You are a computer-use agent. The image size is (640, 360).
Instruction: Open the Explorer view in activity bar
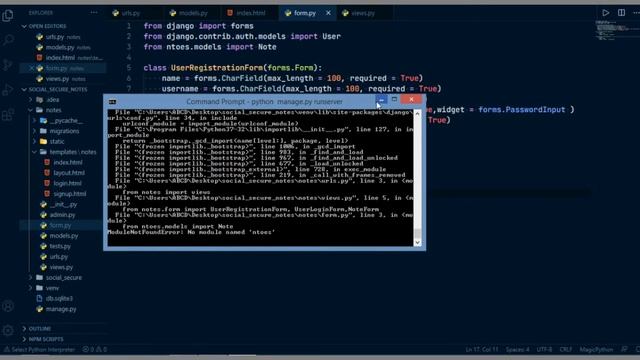point(8,16)
